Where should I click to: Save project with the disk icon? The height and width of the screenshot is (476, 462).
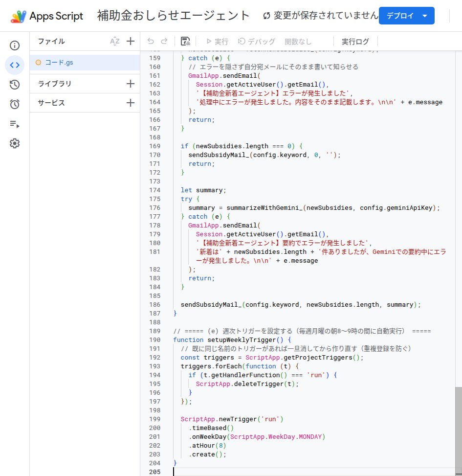point(185,41)
